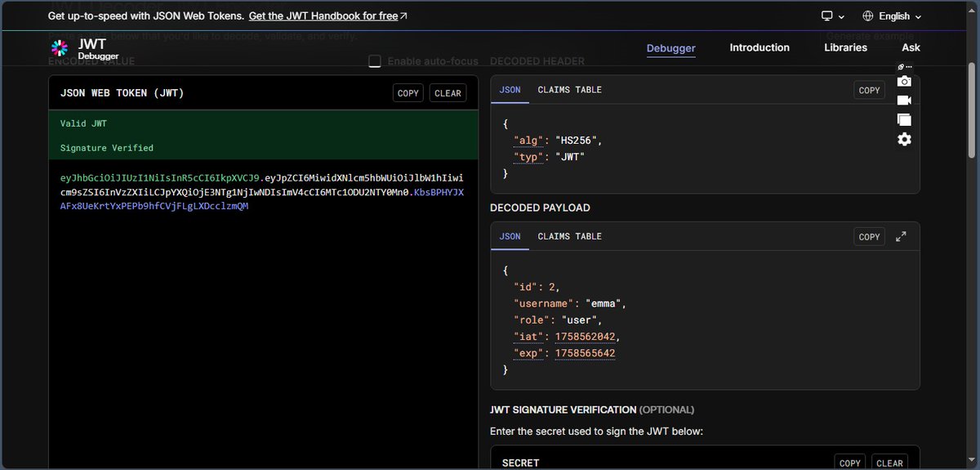The image size is (980, 470).
Task: Select Claims Table tab in Decoded Payload
Action: (569, 236)
